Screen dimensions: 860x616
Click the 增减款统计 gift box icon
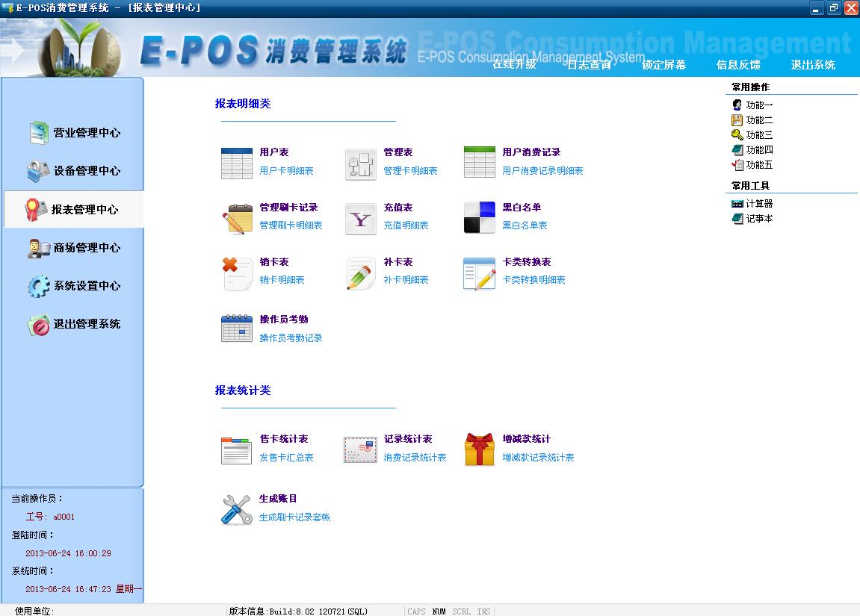(x=479, y=449)
